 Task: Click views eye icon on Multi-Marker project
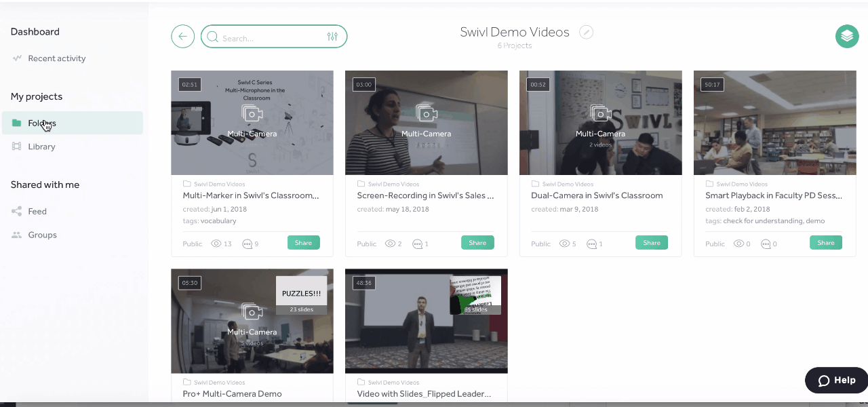point(216,244)
